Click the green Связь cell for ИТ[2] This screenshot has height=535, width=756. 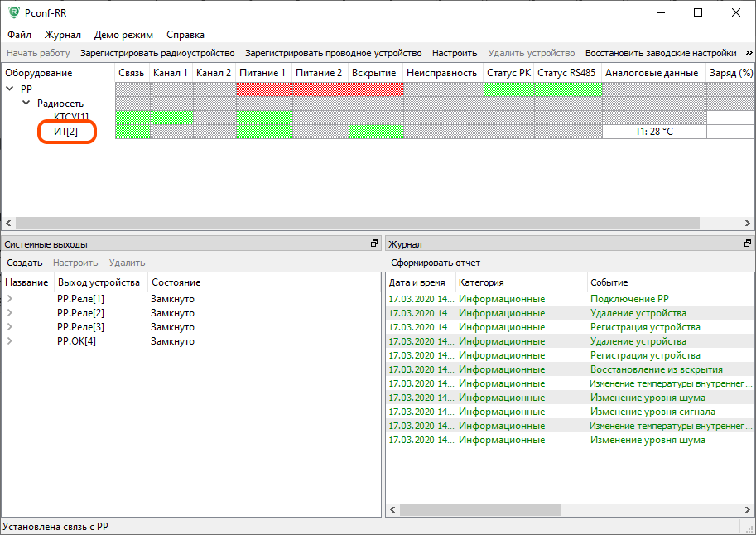click(x=132, y=132)
